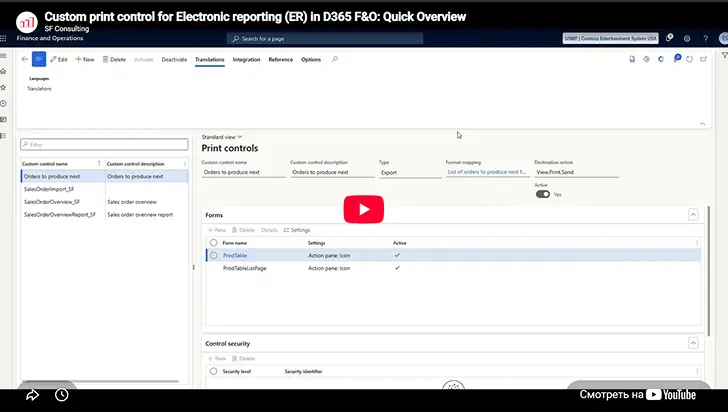728x412 pixels.
Task: Open the settings gear icon
Action: tap(687, 39)
